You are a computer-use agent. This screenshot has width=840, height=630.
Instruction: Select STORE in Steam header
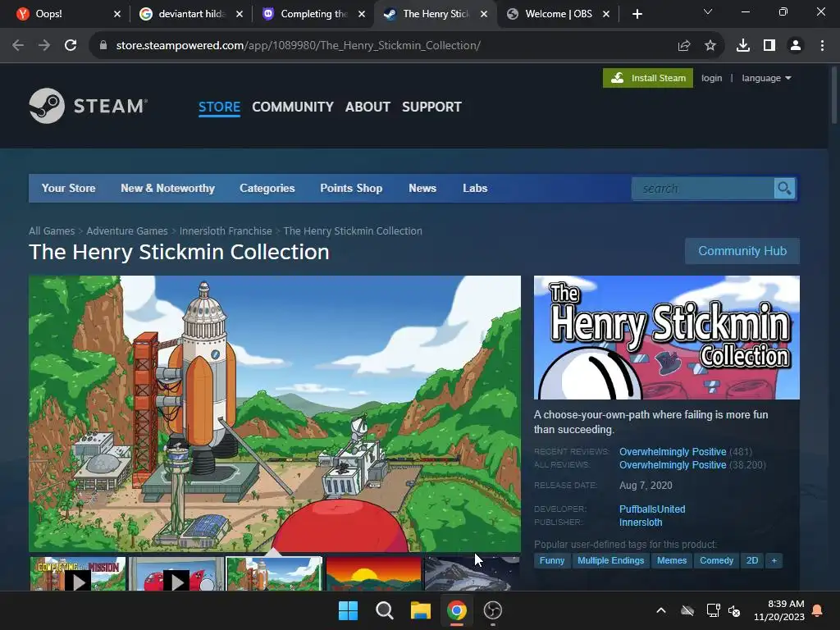click(x=219, y=107)
